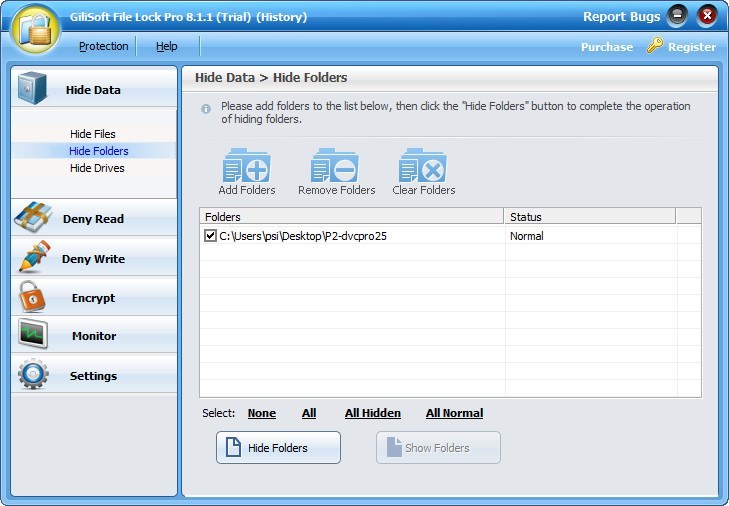The width and height of the screenshot is (729, 506).
Task: Click the Register key icon
Action: click(x=655, y=45)
